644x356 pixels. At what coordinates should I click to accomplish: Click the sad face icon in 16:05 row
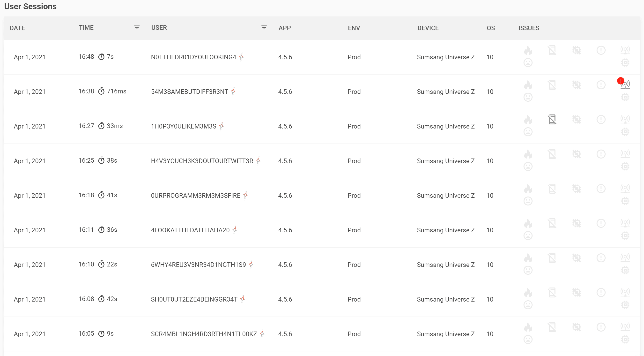528,339
